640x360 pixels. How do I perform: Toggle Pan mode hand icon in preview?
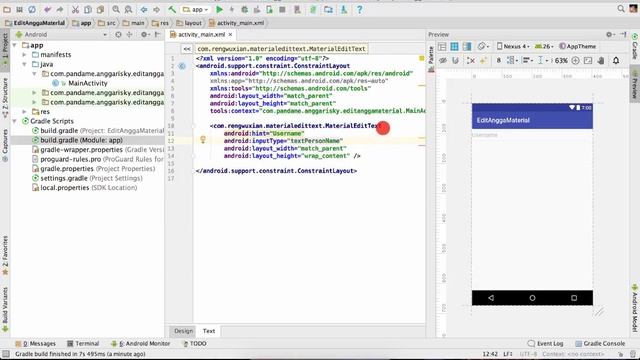tap(600, 60)
